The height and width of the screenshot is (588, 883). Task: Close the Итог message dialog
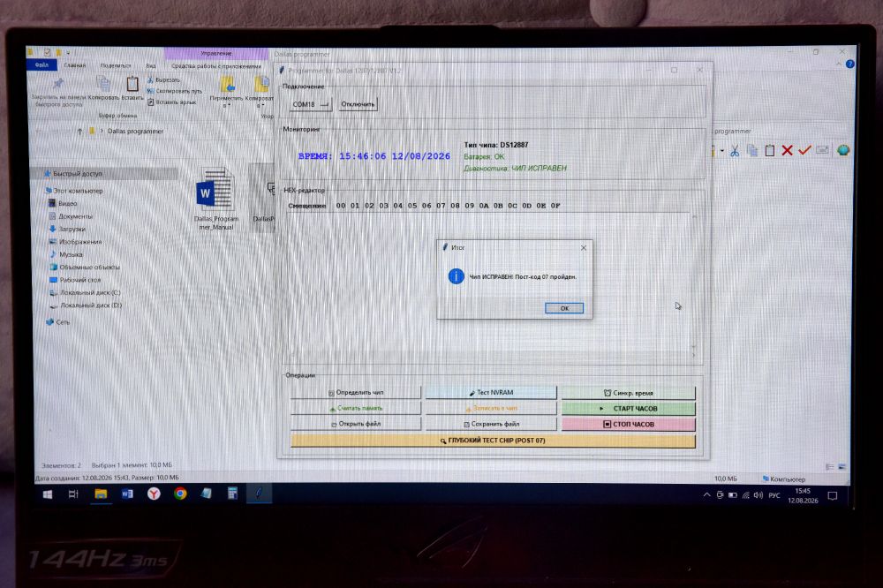click(584, 248)
